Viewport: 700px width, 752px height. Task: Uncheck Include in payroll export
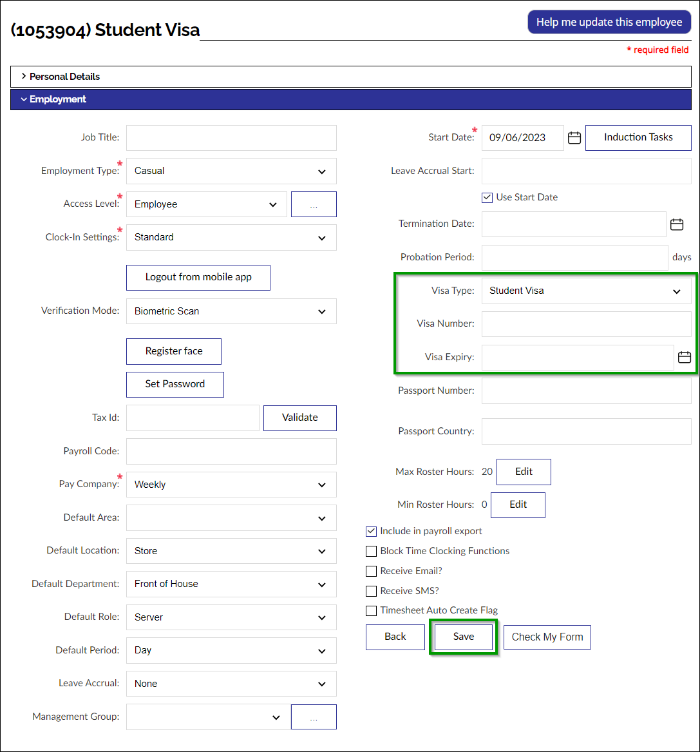pyautogui.click(x=371, y=531)
